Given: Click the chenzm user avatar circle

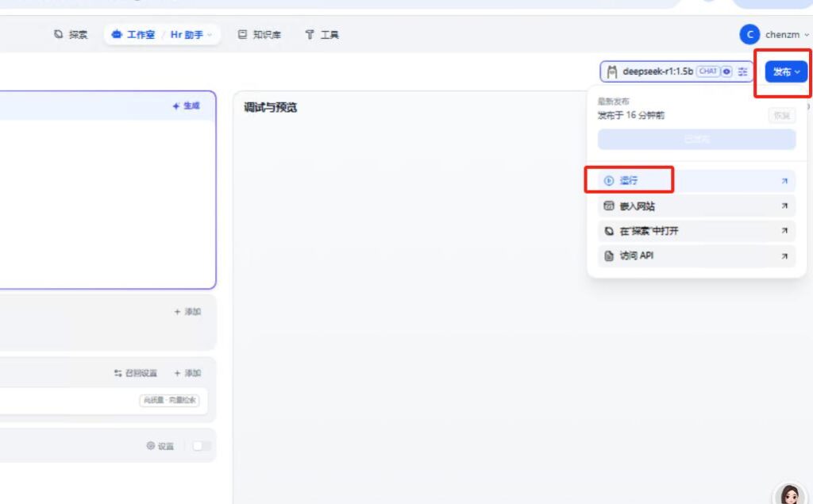Looking at the screenshot, I should [749, 35].
